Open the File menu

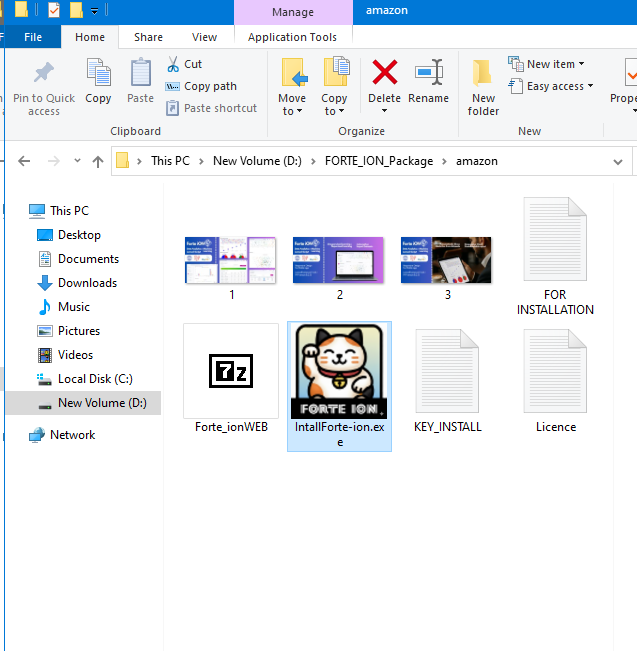[x=33, y=37]
